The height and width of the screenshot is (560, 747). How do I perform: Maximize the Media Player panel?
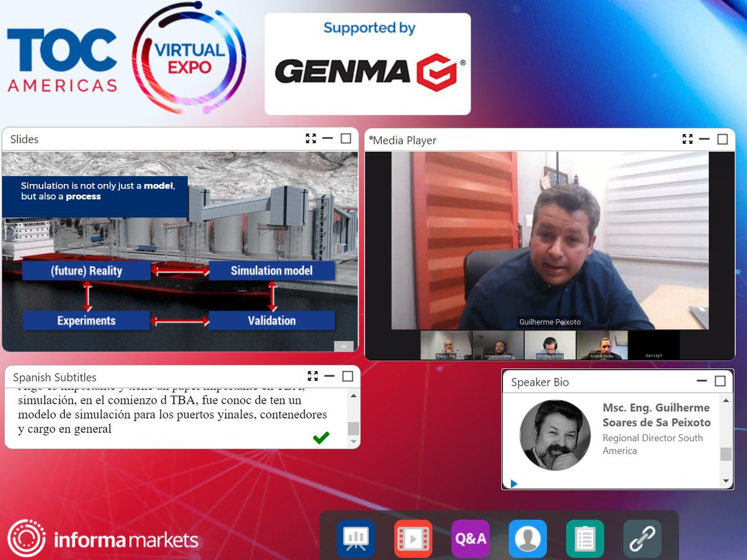[x=722, y=139]
